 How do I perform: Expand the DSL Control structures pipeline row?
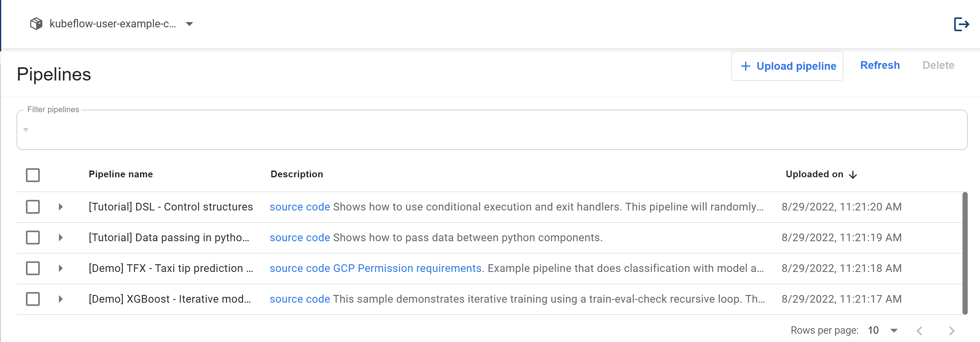(60, 206)
